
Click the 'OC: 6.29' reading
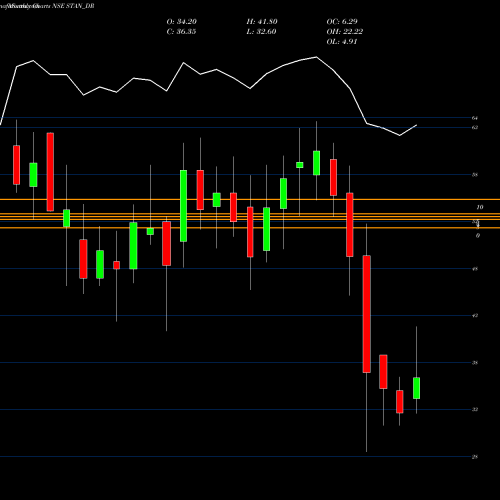[342, 22]
